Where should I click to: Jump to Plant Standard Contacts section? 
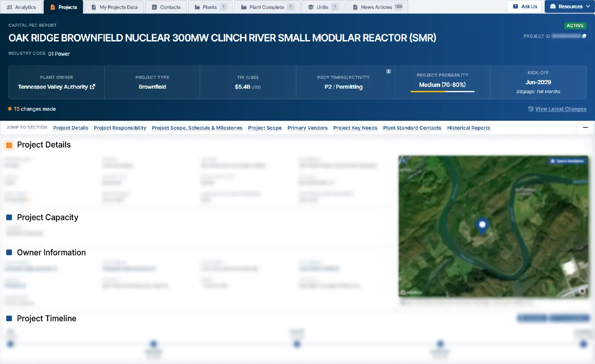412,128
